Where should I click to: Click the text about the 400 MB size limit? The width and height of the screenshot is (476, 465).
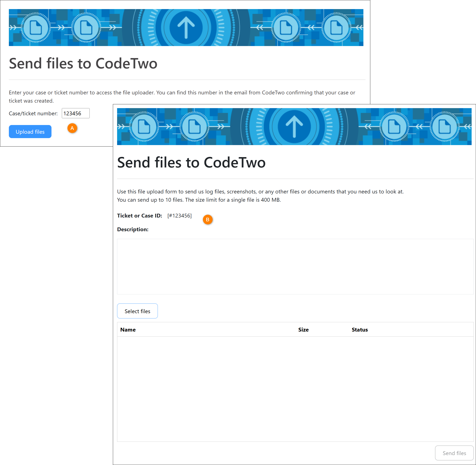233,200
